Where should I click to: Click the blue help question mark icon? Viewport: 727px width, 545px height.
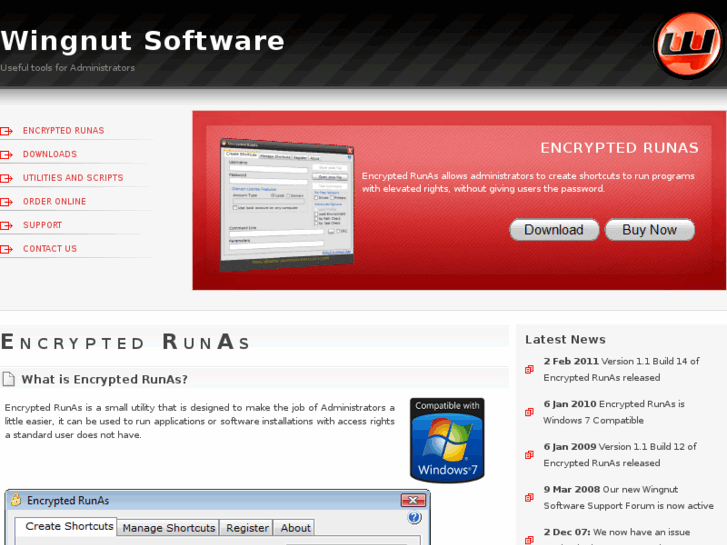414,517
